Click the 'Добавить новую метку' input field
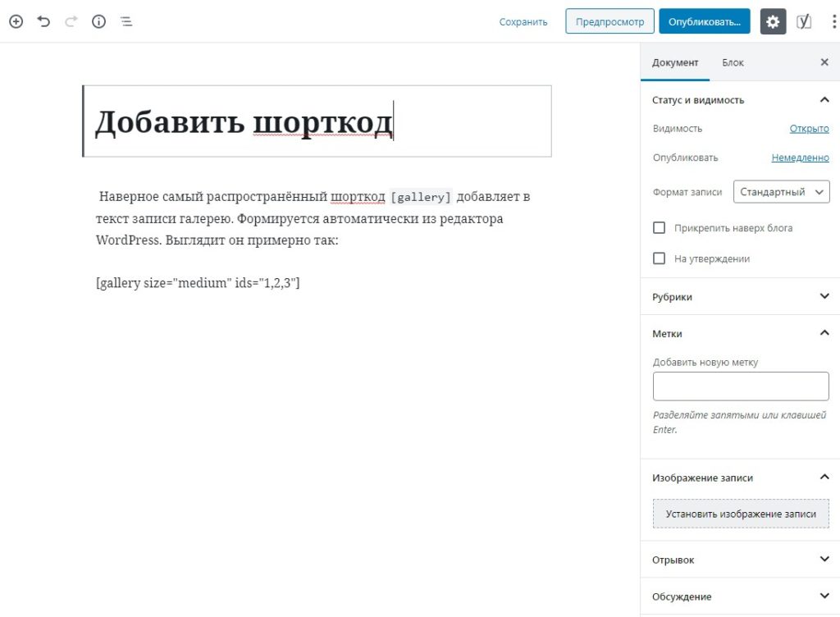The image size is (840, 617). click(741, 386)
